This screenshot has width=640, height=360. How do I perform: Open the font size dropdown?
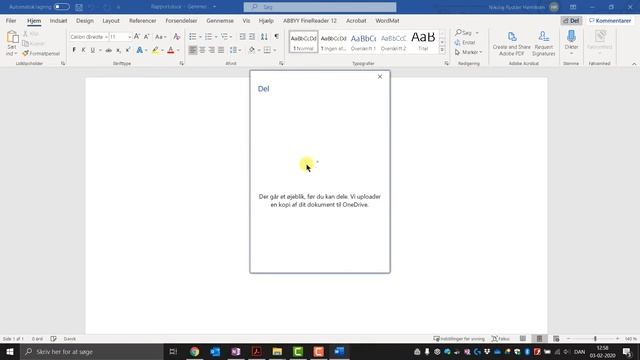[129, 37]
